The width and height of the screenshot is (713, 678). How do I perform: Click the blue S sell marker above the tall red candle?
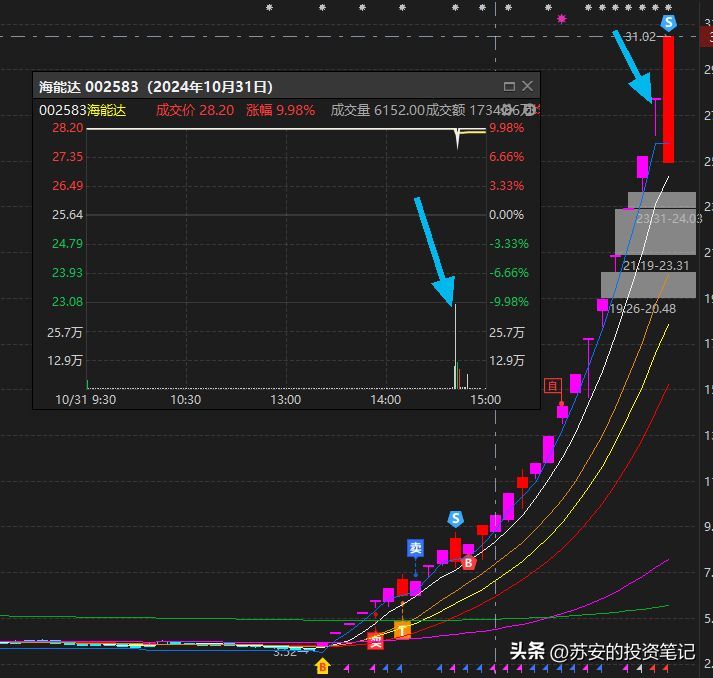click(668, 21)
